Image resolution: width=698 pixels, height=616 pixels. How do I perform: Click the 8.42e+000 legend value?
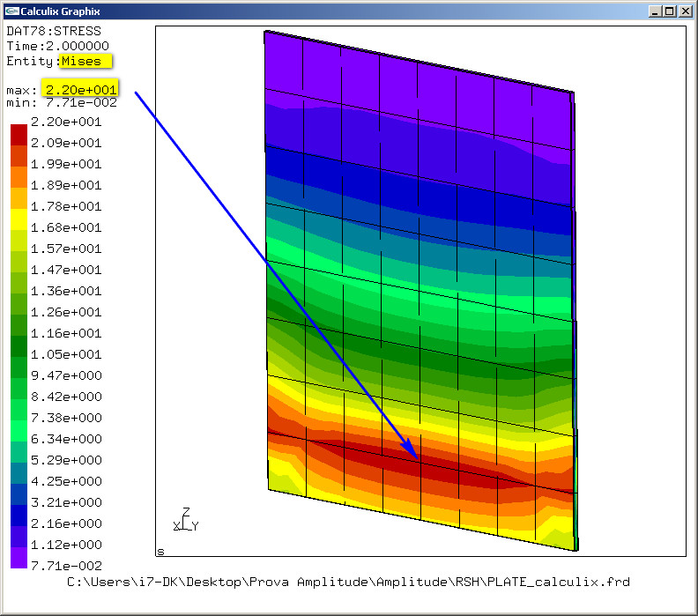pyautogui.click(x=66, y=397)
